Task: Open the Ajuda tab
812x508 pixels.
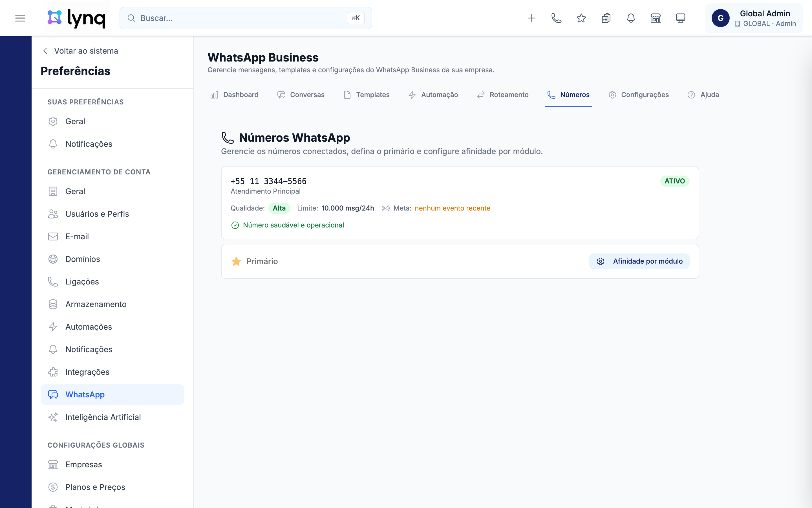Action: 703,95
